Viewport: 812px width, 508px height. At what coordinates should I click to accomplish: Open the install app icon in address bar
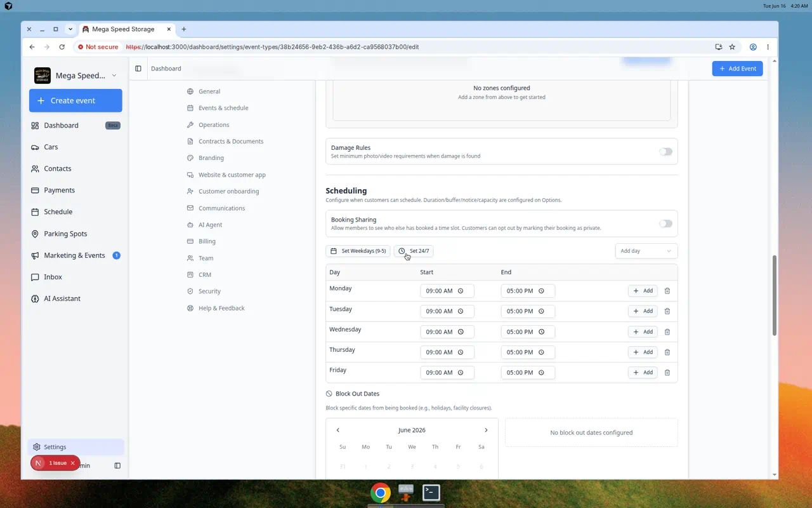point(718,47)
